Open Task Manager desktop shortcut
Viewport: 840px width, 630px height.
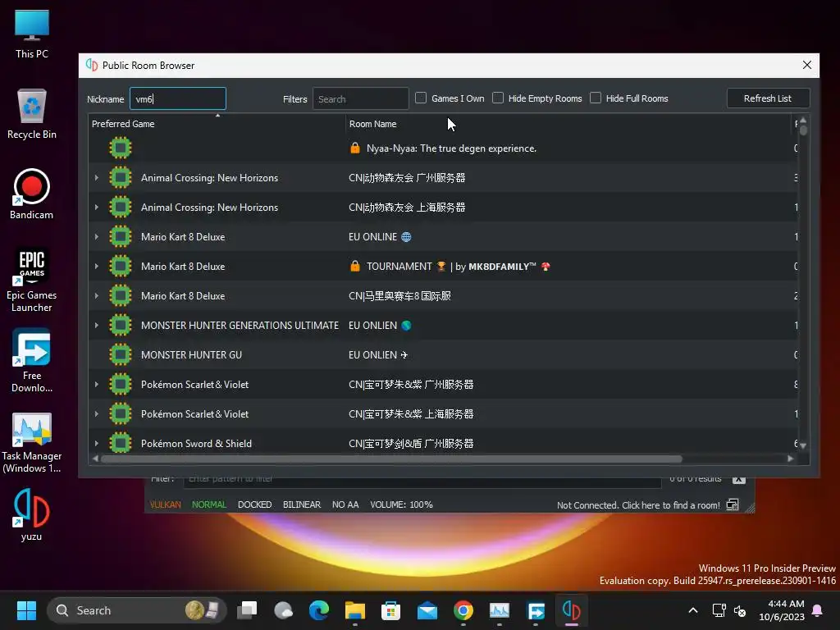click(x=32, y=442)
